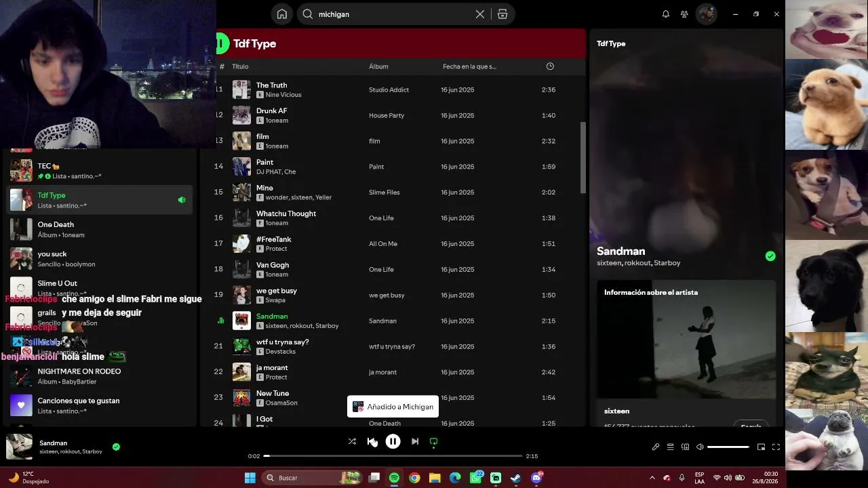Skip to the previous track
Image resolution: width=868 pixels, height=488 pixels.
371,442
